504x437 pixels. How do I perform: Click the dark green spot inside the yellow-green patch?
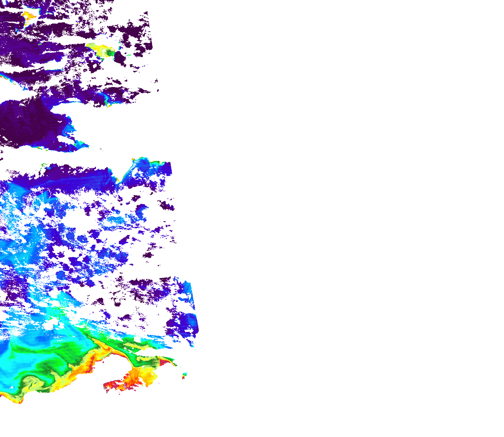tap(109, 53)
